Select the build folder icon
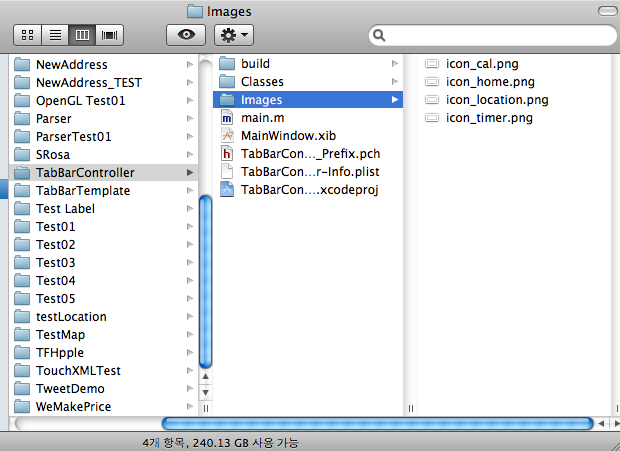The image size is (620, 451). [227, 64]
